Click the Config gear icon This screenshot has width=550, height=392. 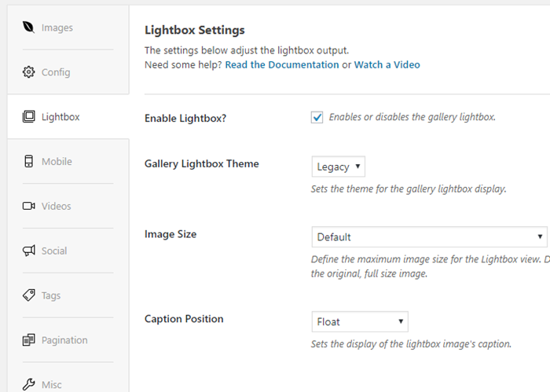(29, 71)
